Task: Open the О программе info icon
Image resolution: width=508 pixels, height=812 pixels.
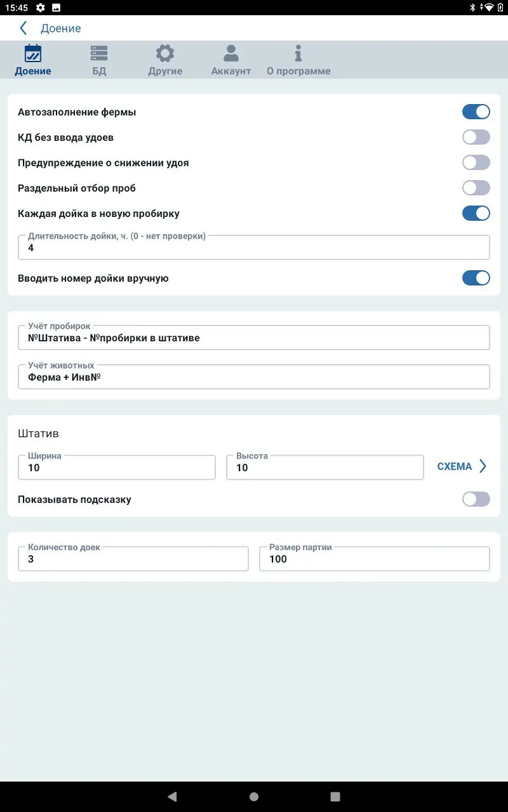Action: coord(298,53)
